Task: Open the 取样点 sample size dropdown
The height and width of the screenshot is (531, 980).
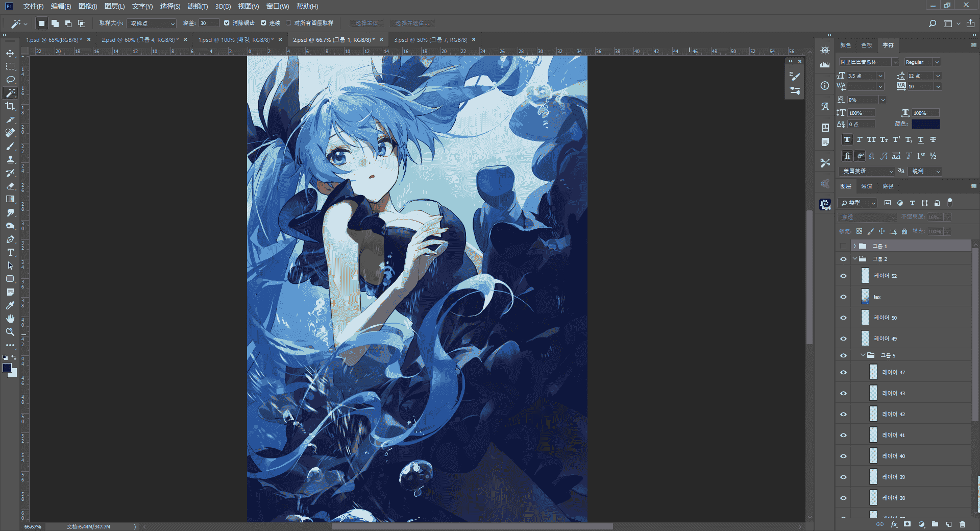Action: tap(152, 23)
